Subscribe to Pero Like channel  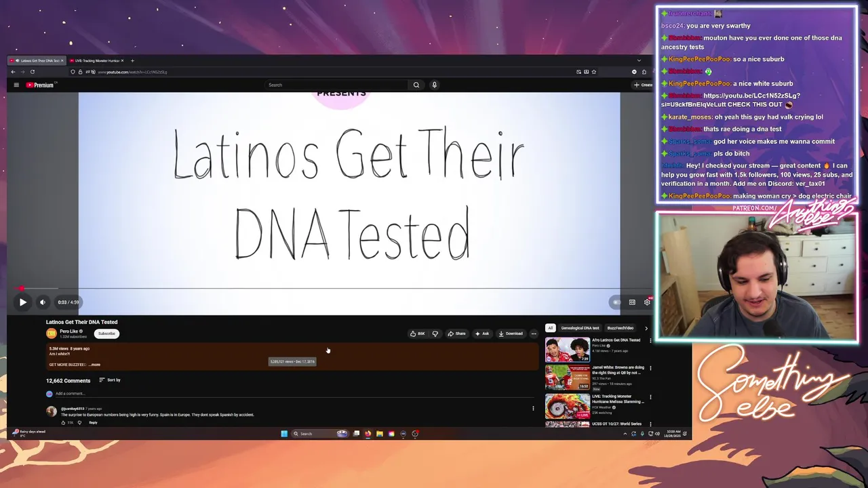[x=106, y=333]
